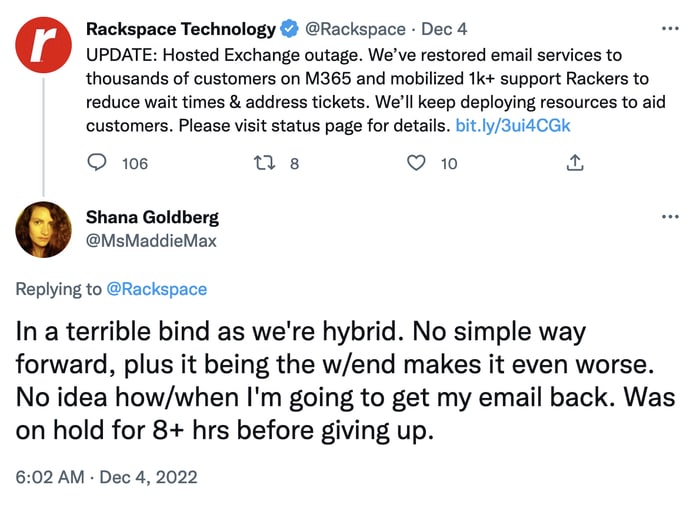Click the 6:02 AM · Dec 4, 2022 timestamp
This screenshot has width=700, height=505.
[x=106, y=477]
